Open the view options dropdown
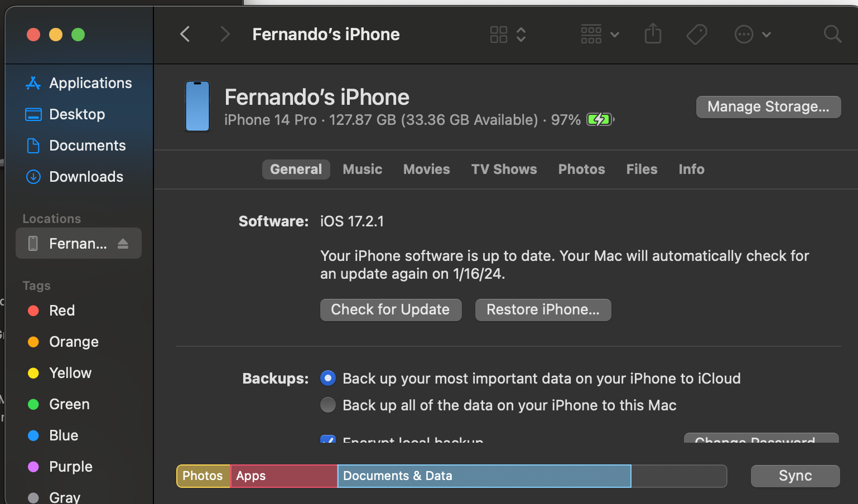The image size is (858, 504). tap(508, 34)
